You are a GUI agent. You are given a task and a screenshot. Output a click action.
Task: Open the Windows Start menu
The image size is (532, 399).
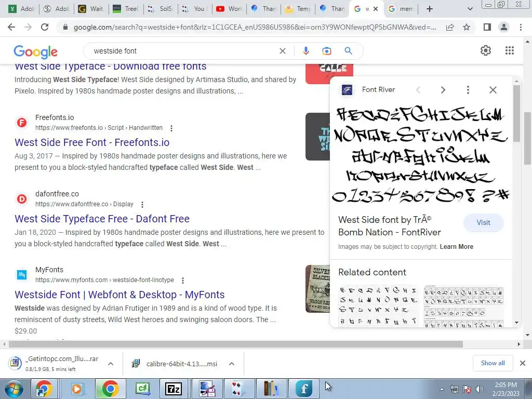pyautogui.click(x=14, y=389)
